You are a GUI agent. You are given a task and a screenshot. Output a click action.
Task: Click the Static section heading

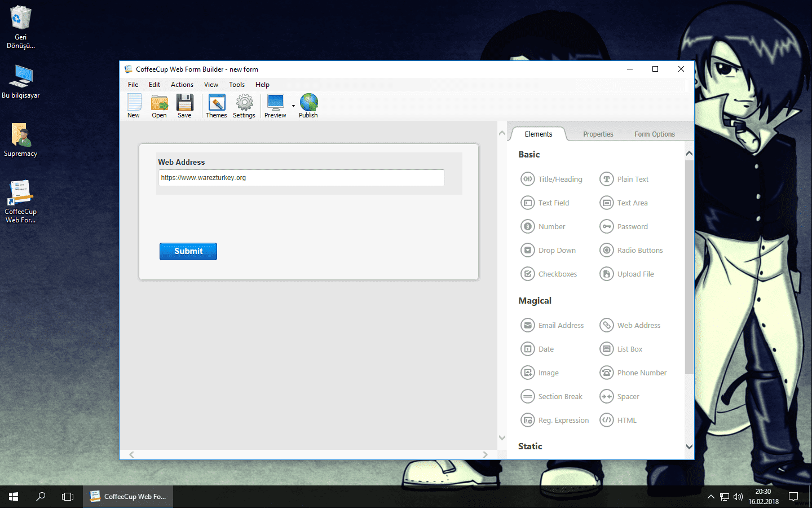[x=530, y=446]
